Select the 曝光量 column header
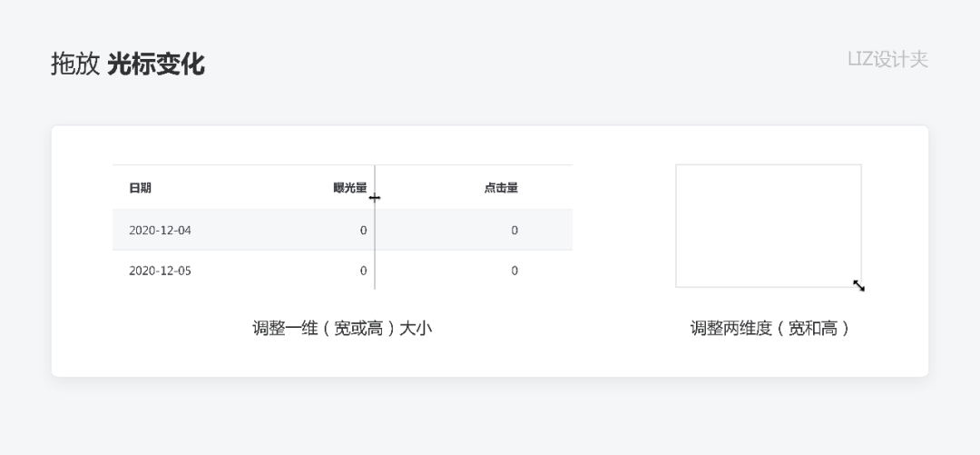The width and height of the screenshot is (980, 455). 350,188
